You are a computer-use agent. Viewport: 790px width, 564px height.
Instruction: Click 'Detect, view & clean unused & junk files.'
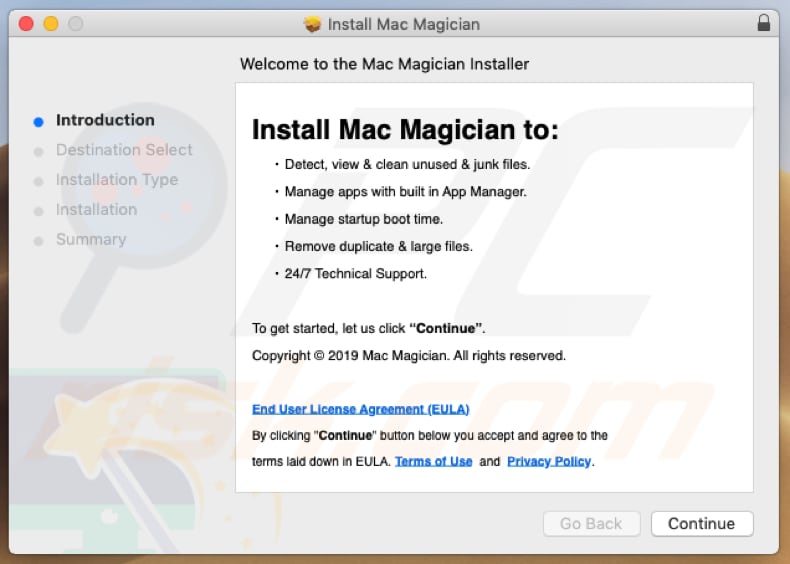tap(407, 164)
